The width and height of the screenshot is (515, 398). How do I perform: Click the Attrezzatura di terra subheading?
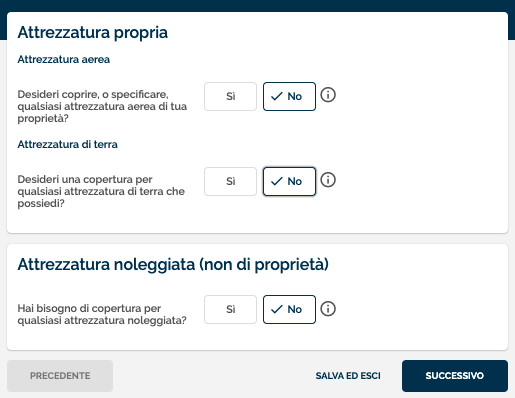67,144
